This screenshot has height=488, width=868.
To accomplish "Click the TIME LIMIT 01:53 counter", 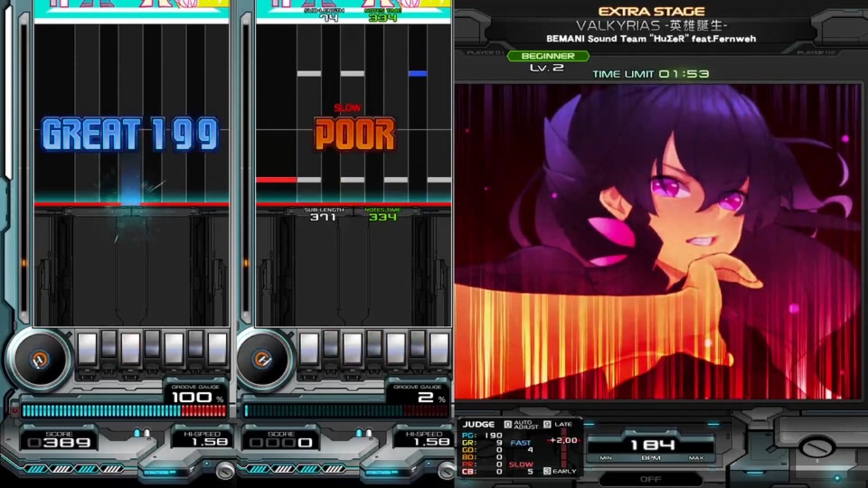I will pos(650,74).
